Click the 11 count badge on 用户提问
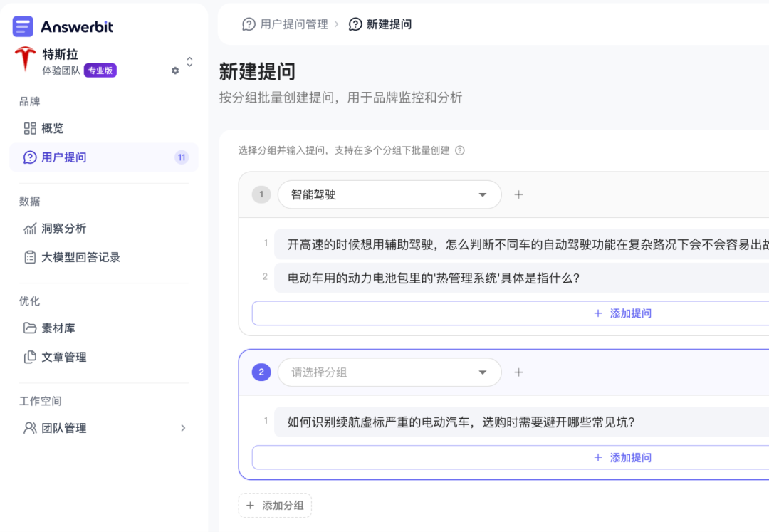 pyautogui.click(x=182, y=157)
